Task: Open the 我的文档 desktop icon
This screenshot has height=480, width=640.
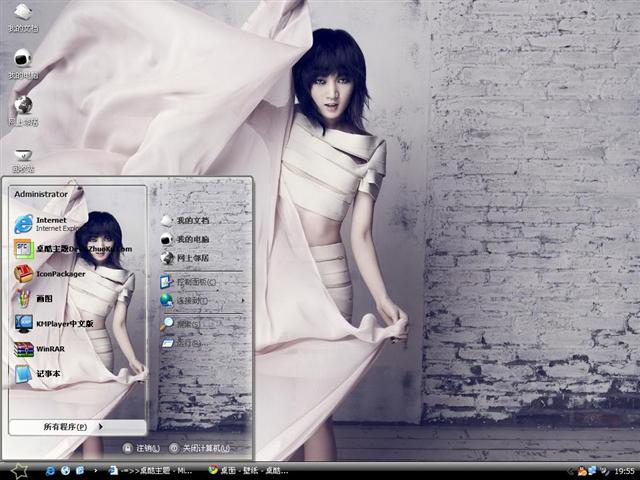Action: [x=22, y=16]
